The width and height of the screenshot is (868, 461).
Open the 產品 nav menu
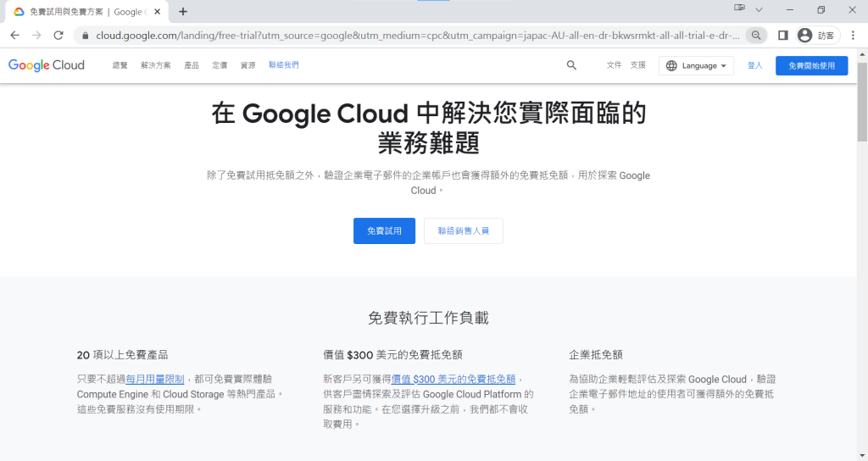(x=192, y=65)
